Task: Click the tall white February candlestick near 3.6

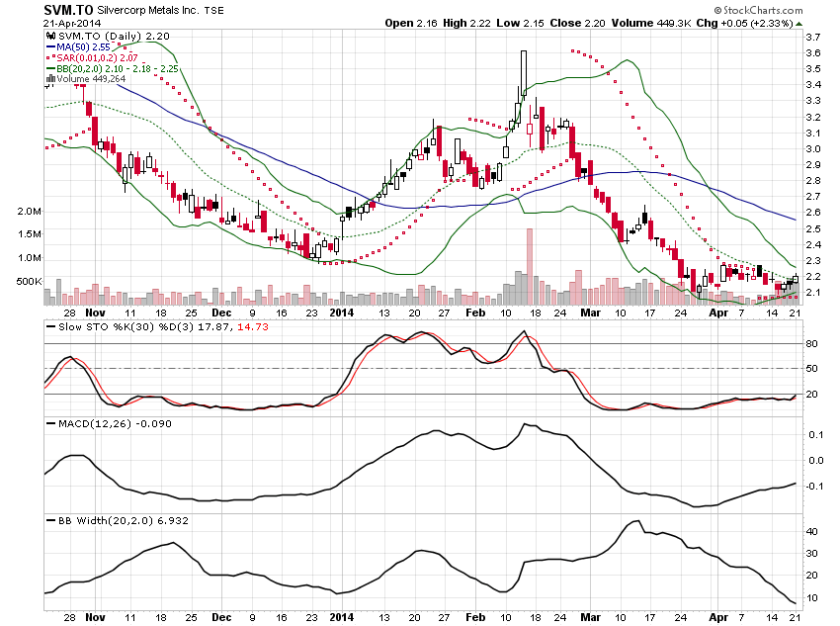Action: coord(524,73)
